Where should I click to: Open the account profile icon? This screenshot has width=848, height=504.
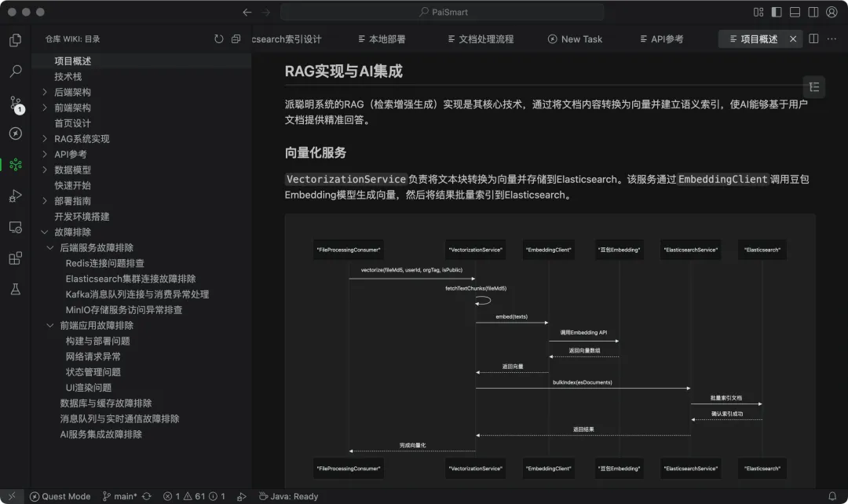click(x=832, y=12)
